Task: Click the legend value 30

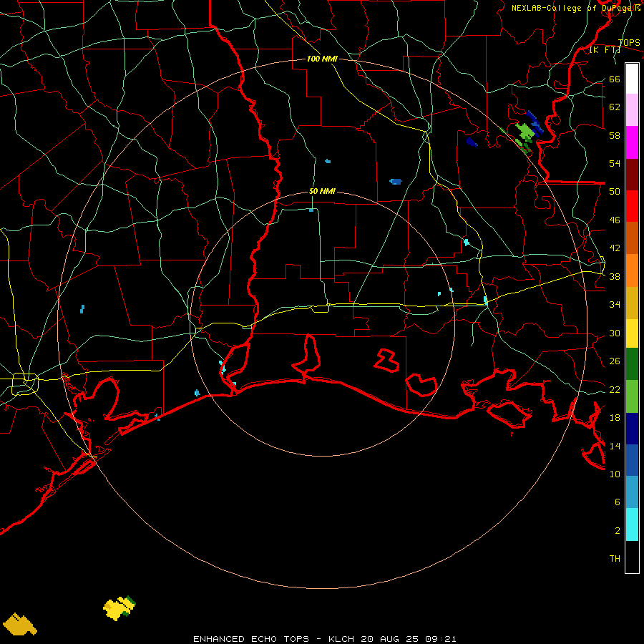Action: click(615, 333)
